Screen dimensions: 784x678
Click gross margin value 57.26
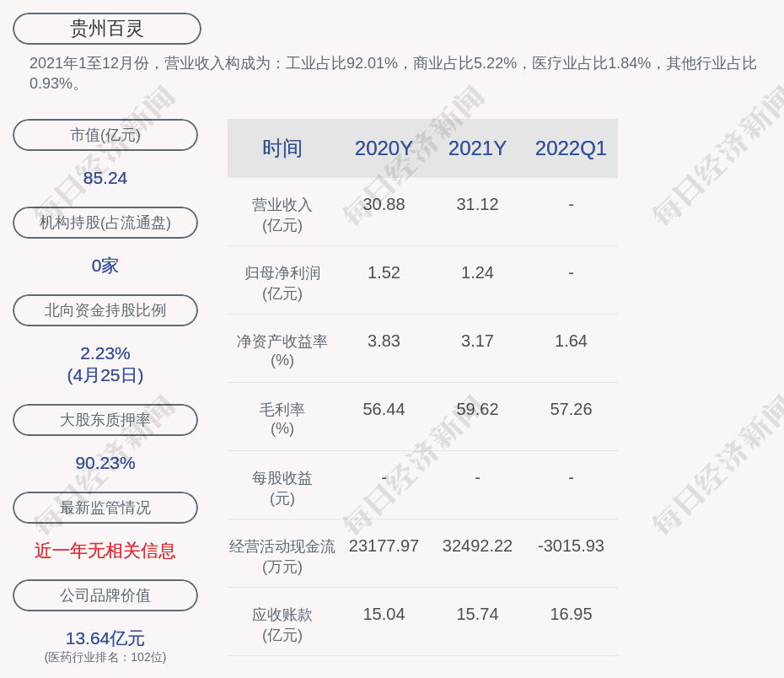pyautogui.click(x=571, y=410)
